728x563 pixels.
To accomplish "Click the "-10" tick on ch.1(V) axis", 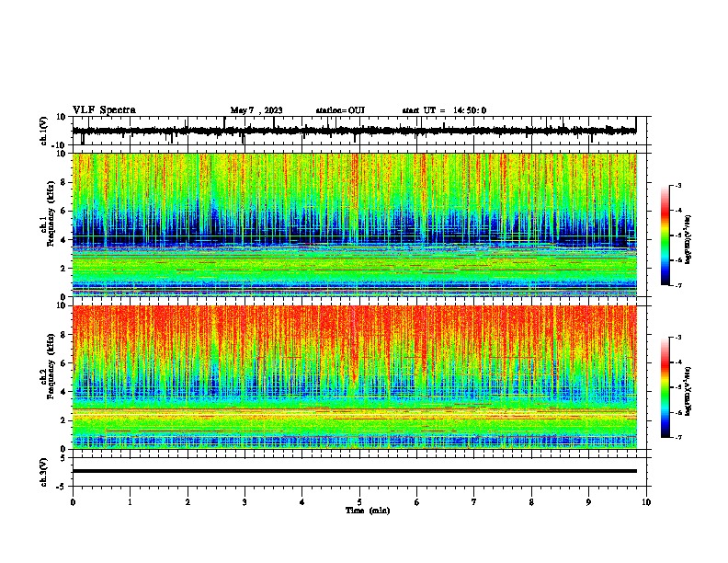I will click(60, 145).
